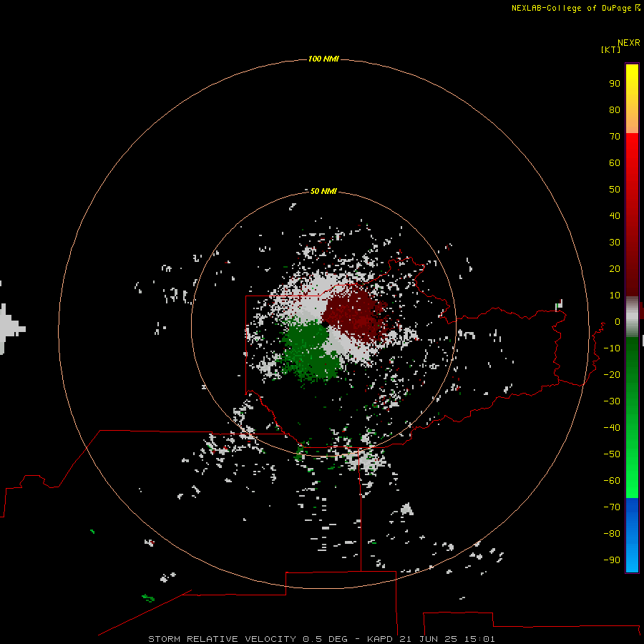Click the Storm Relative Velocity caption at bottom
The width and height of the screenshot is (644, 644).
321,639
